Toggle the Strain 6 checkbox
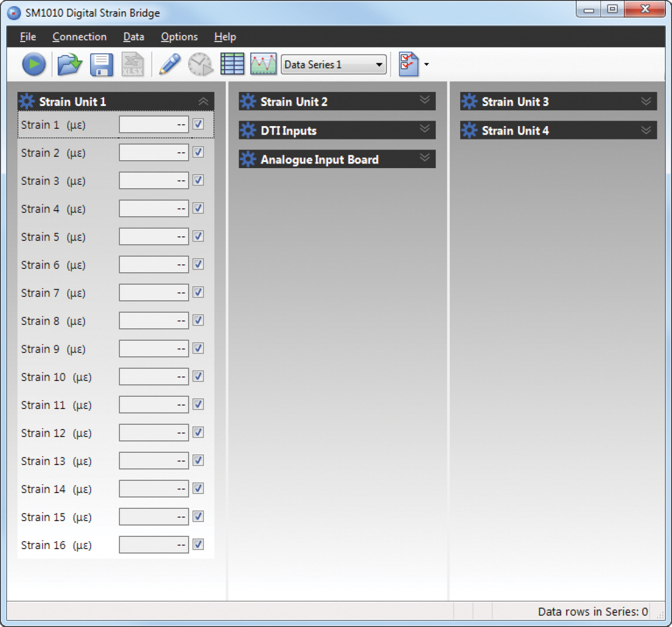Image resolution: width=672 pixels, height=627 pixels. (198, 264)
